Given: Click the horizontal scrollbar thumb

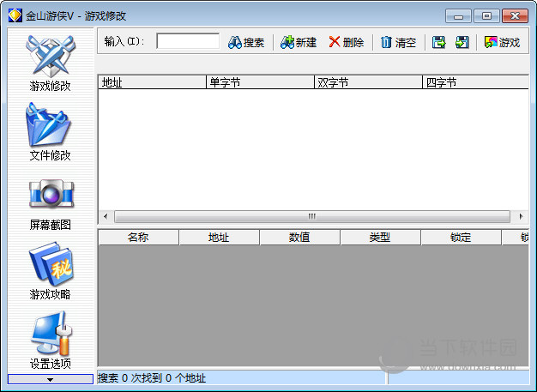Looking at the screenshot, I should click(x=312, y=216).
